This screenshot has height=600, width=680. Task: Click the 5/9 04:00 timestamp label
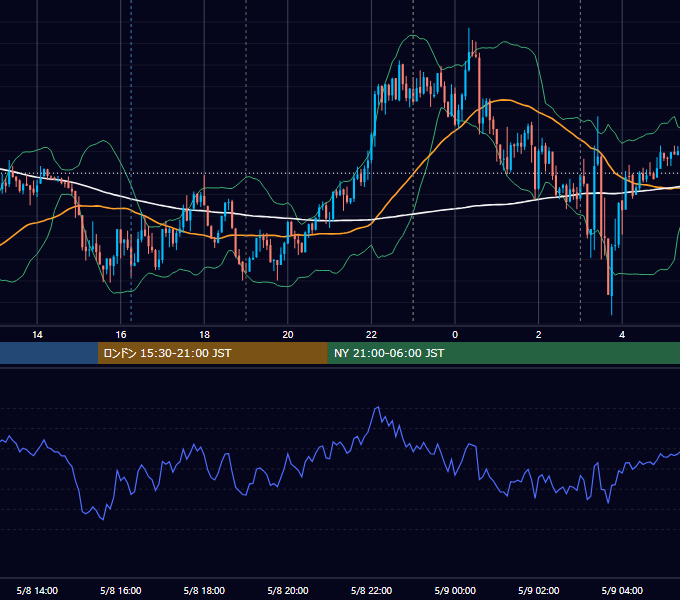coord(622,590)
